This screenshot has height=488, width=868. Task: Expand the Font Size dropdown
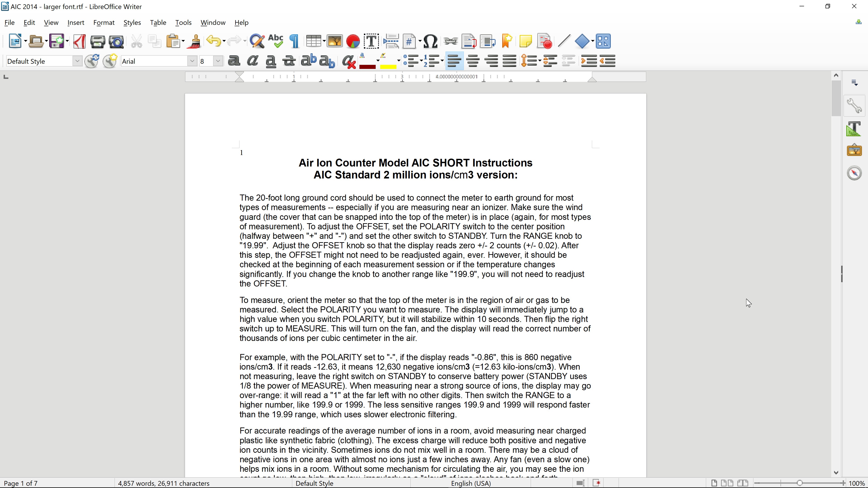pos(218,61)
